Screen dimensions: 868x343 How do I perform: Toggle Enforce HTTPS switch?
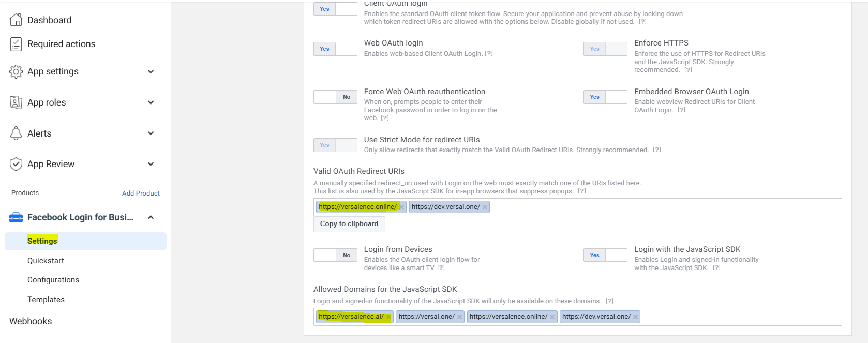[605, 49]
